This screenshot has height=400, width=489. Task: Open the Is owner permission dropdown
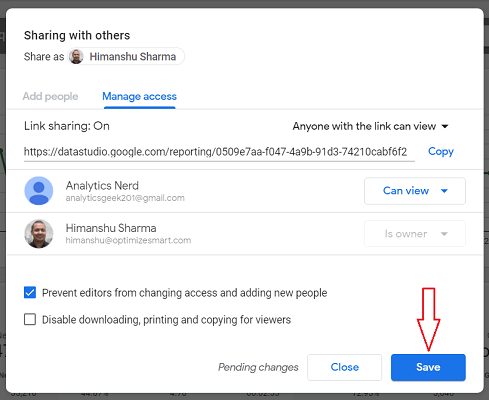coord(415,234)
